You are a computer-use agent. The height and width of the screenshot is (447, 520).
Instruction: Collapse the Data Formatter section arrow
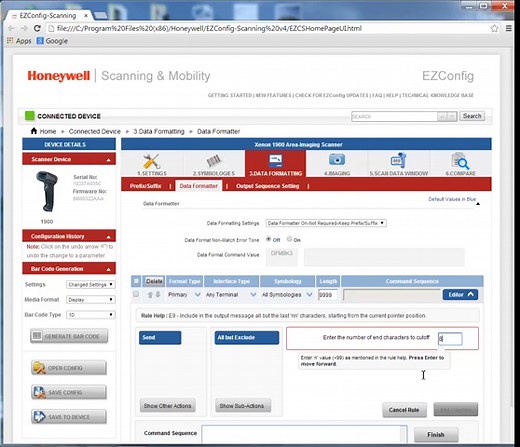(x=478, y=204)
